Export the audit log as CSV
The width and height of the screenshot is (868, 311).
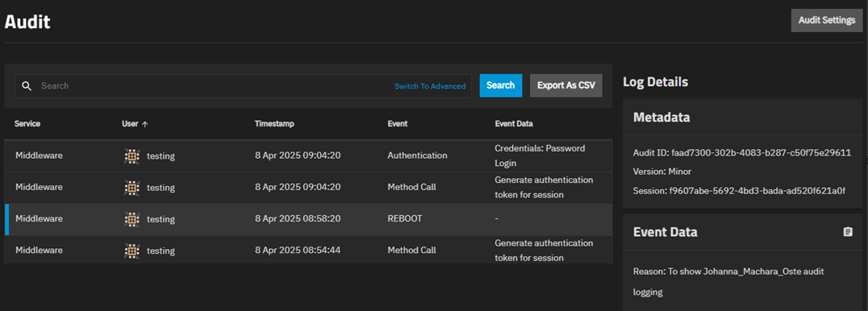point(565,85)
